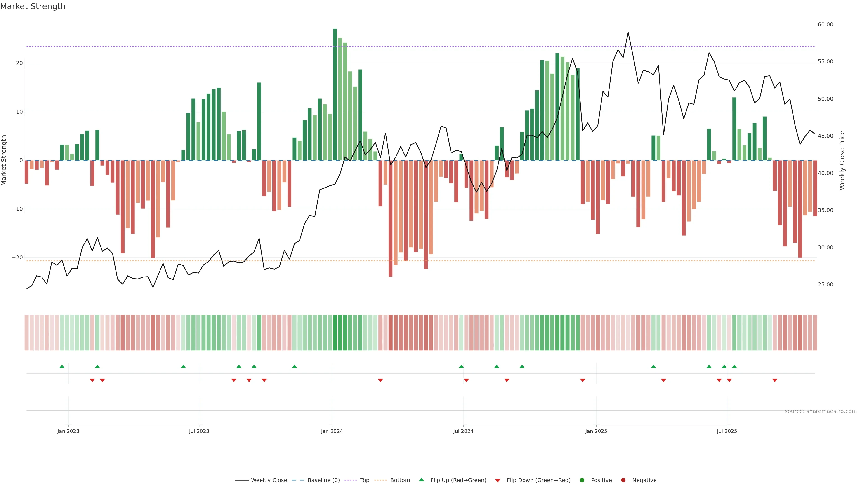Click the green Positive circle legend icon
Viewport: 868px width, 488px height.
tap(582, 480)
